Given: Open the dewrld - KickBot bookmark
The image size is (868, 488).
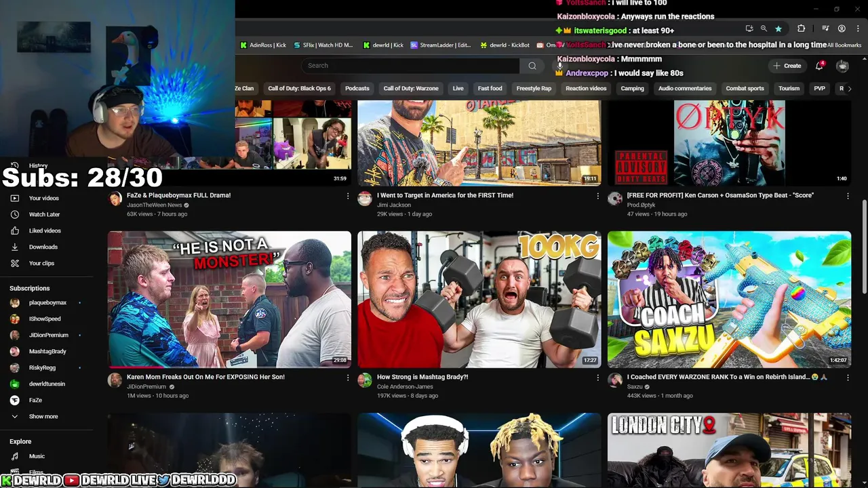Looking at the screenshot, I should tap(505, 45).
